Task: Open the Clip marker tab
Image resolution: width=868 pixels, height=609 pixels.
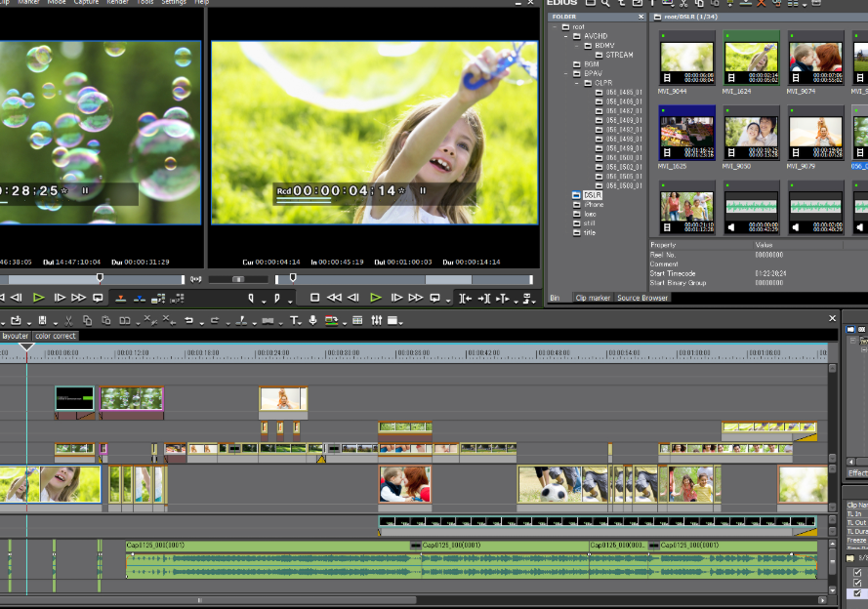Action: [x=593, y=298]
